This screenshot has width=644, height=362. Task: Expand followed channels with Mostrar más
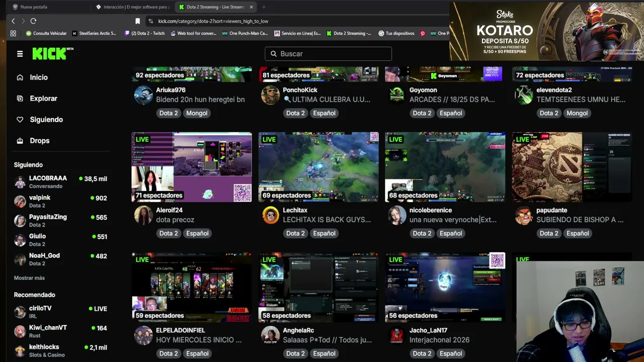click(29, 278)
